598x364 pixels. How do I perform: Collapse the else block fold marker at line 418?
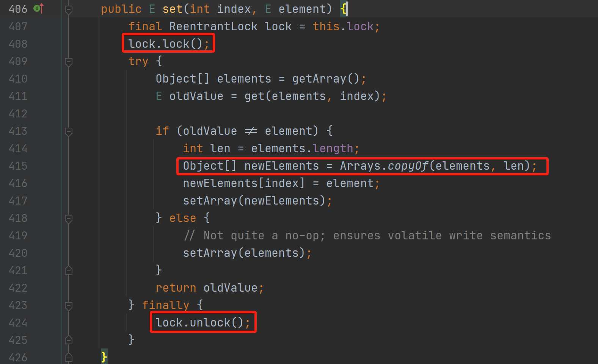(x=69, y=218)
